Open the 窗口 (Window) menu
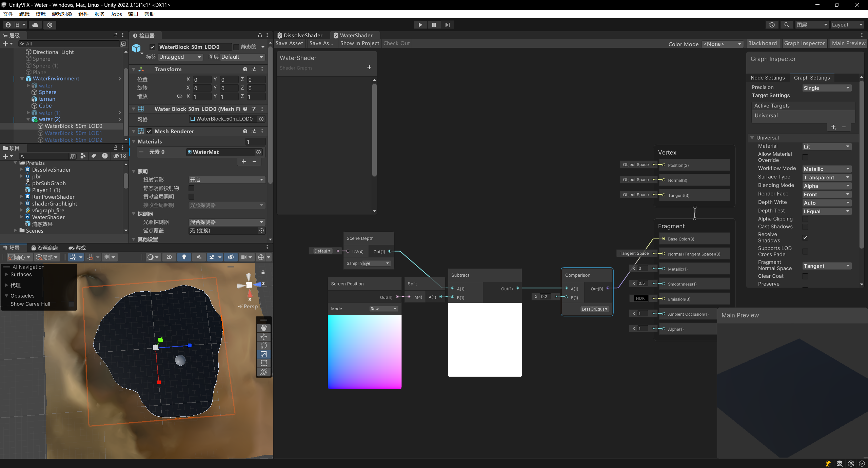This screenshot has height=468, width=868. (133, 14)
